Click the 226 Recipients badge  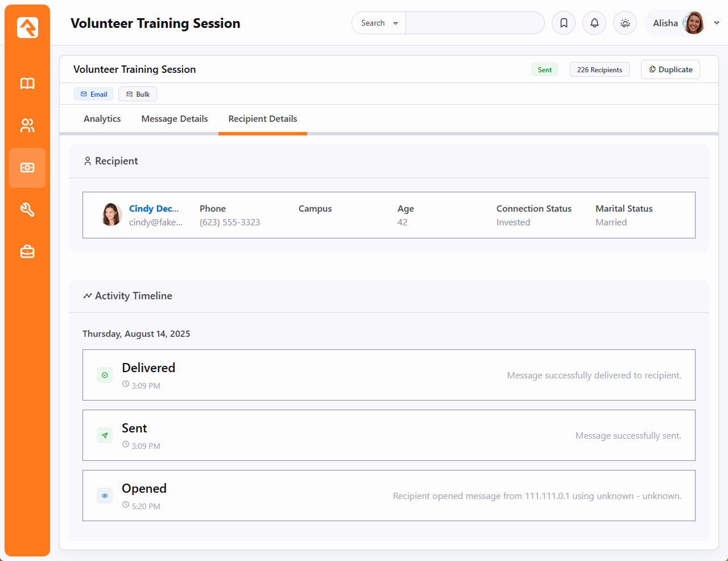pyautogui.click(x=599, y=70)
